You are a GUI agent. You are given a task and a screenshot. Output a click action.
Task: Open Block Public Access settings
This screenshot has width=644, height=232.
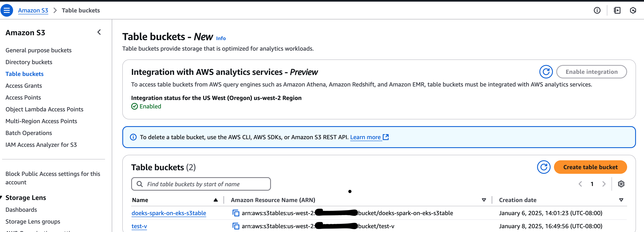53,178
